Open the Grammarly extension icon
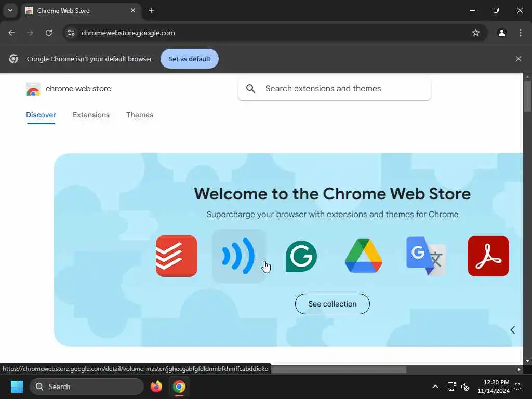This screenshot has height=399, width=532. [301, 256]
